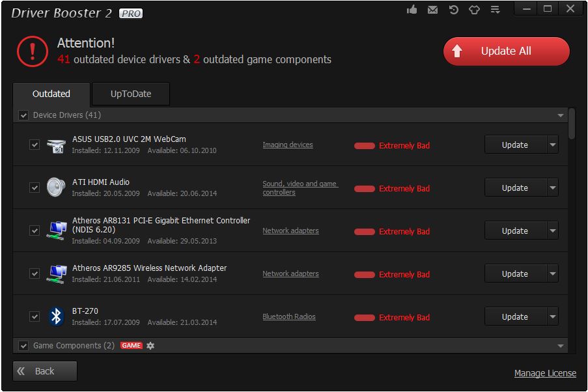Click the BT-270 Bluetooth icon
Image resolution: width=588 pixels, height=392 pixels.
(56, 316)
